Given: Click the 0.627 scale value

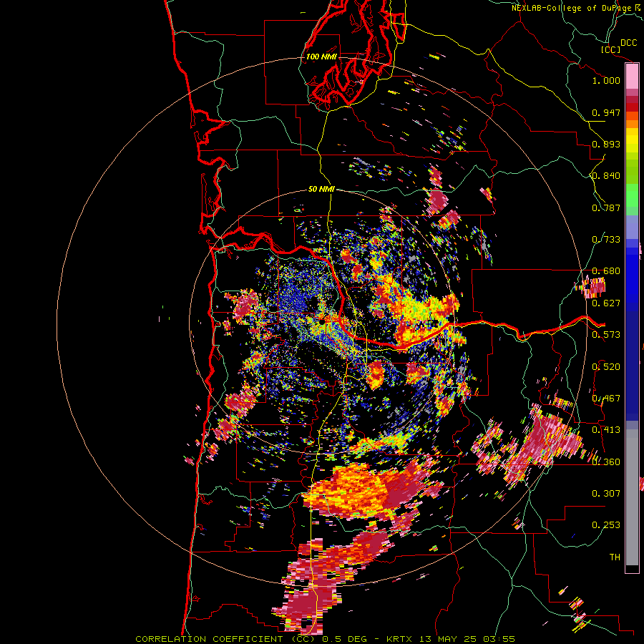Looking at the screenshot, I should click(x=606, y=303).
